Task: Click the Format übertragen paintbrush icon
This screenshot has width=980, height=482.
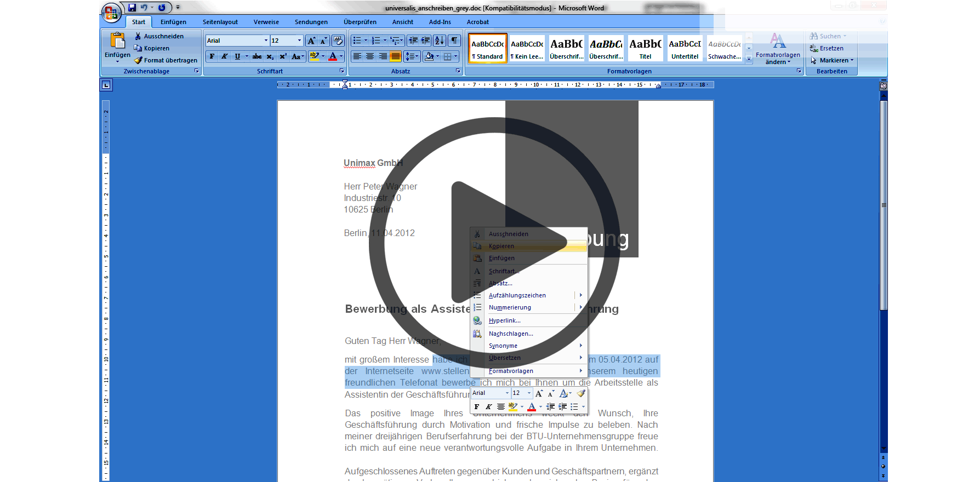Action: click(x=138, y=60)
